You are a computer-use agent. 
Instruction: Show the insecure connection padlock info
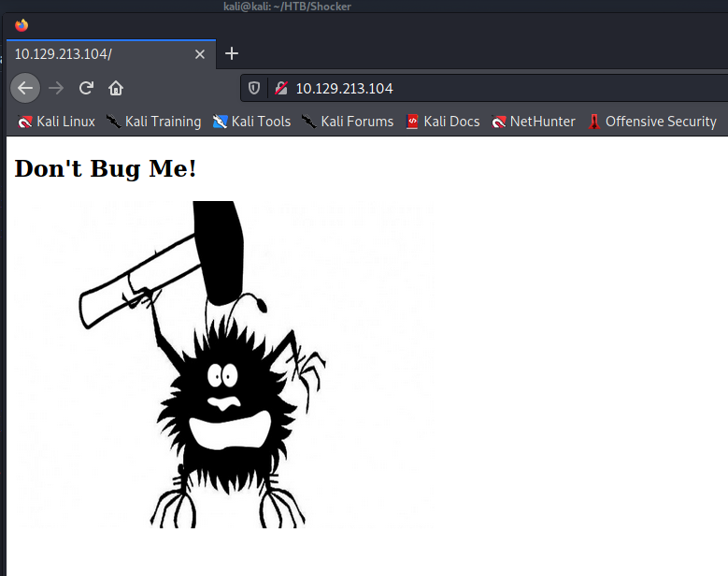[280, 89]
